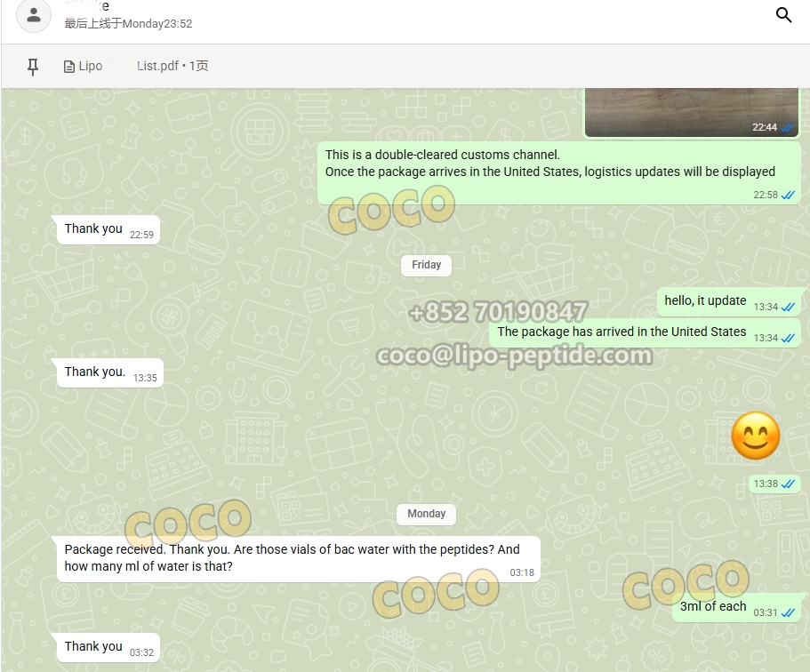The image size is (810, 672).
Task: Select the 'Thank you.' message at 13:35
Action: click(110, 373)
